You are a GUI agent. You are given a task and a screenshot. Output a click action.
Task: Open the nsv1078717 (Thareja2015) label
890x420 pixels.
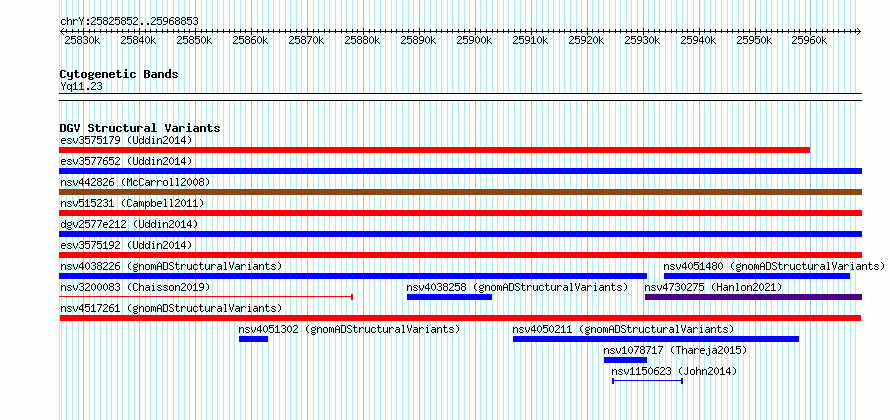pyautogui.click(x=675, y=350)
